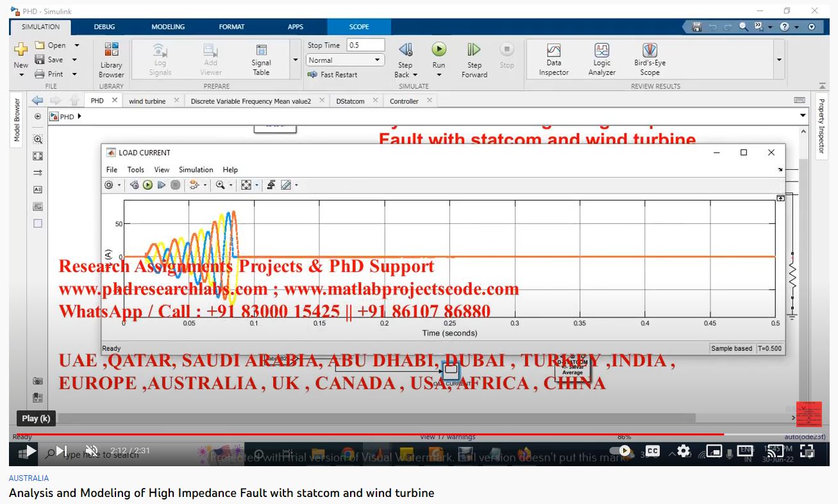Click the Run button in LOAD CURRENT scope toolbar
This screenshot has height=504, width=838.
pos(147,185)
